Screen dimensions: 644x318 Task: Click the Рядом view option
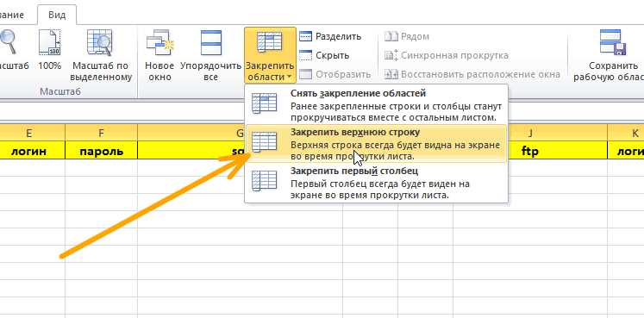(407, 36)
